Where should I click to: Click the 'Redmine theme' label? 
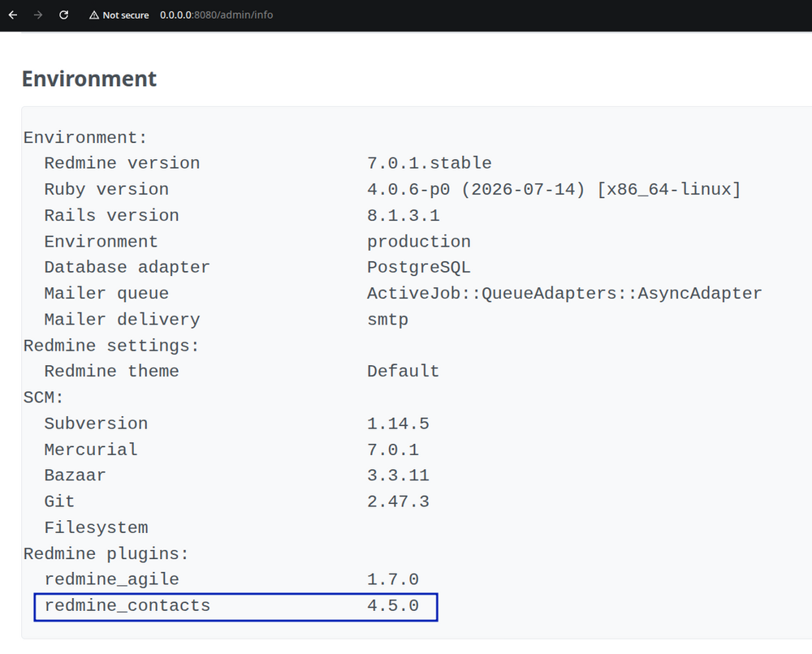(x=111, y=372)
